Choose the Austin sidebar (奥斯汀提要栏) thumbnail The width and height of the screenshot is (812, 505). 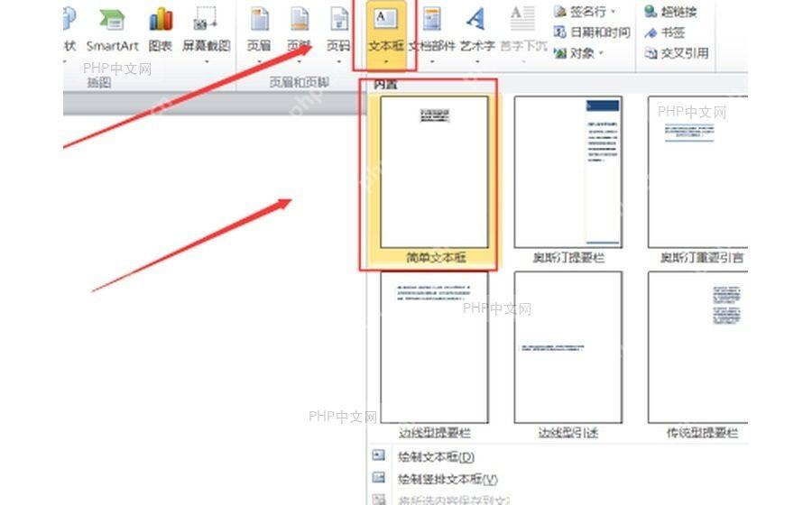point(568,171)
